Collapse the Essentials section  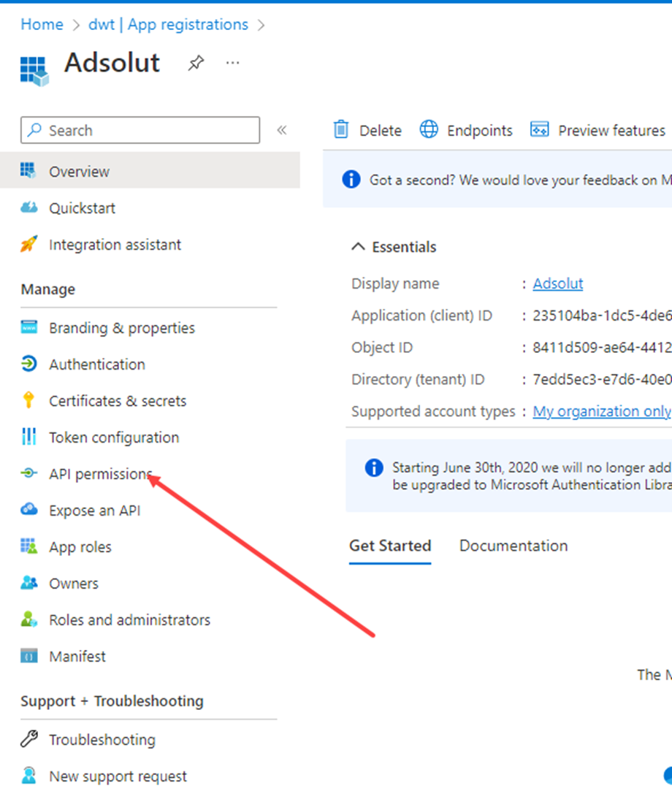tap(357, 247)
